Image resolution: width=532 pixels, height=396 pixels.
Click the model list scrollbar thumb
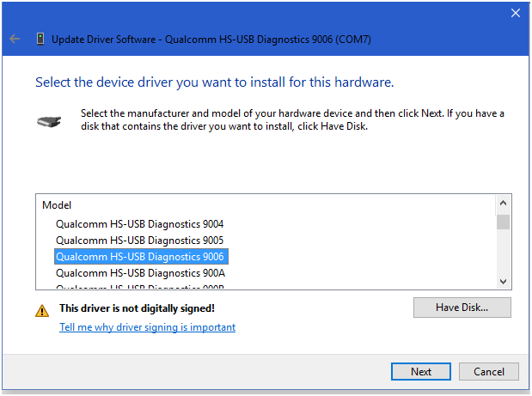pos(504,222)
